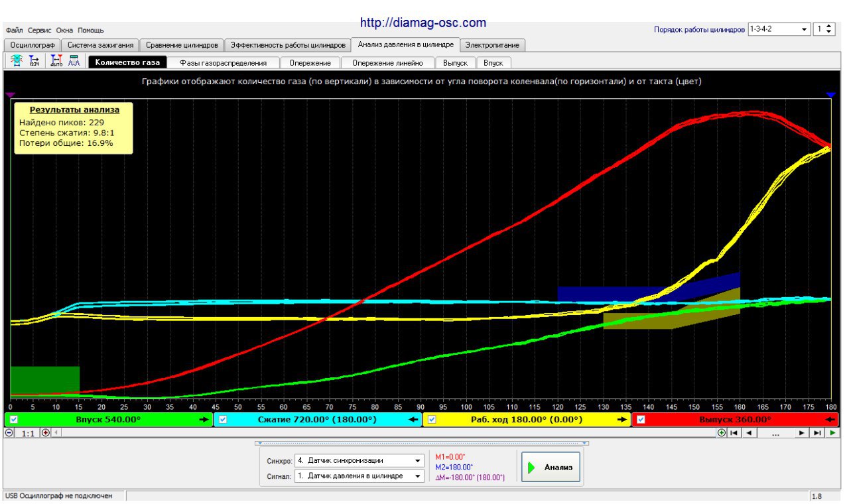Image resolution: width=849 pixels, height=504 pixels.
Task: Open the Впуск sub-tab
Action: click(x=493, y=63)
